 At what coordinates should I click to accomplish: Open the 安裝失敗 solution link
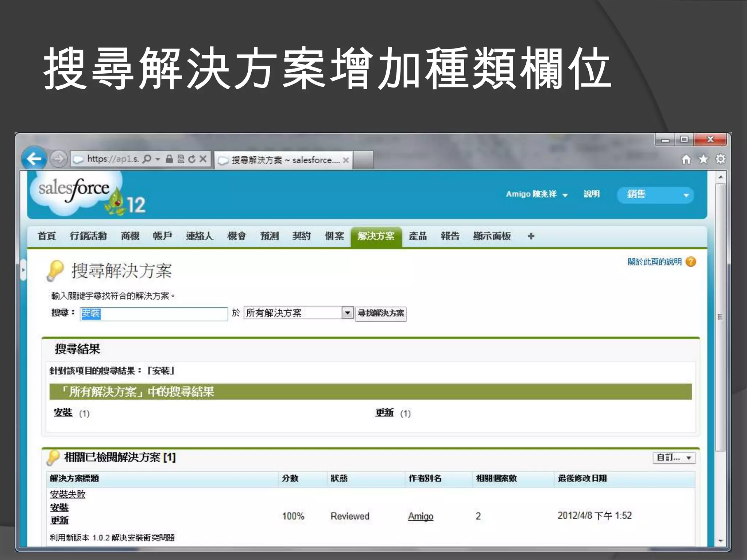(67, 494)
